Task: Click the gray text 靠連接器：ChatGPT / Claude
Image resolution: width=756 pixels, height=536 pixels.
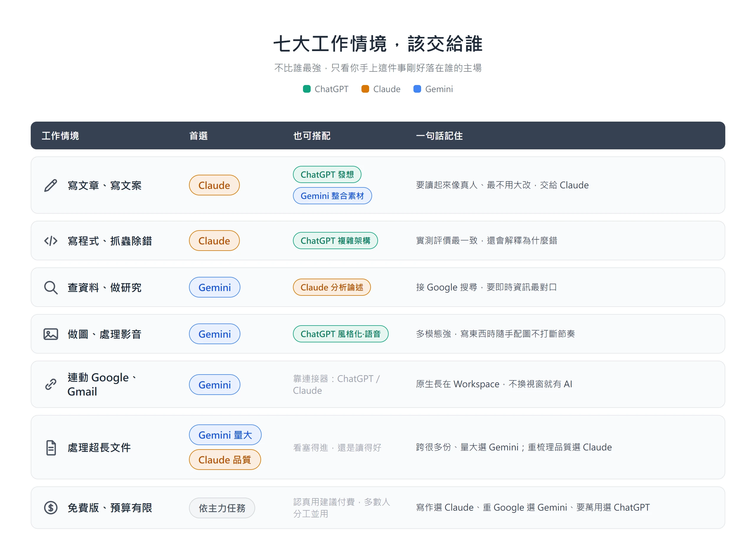Action: 336,385
